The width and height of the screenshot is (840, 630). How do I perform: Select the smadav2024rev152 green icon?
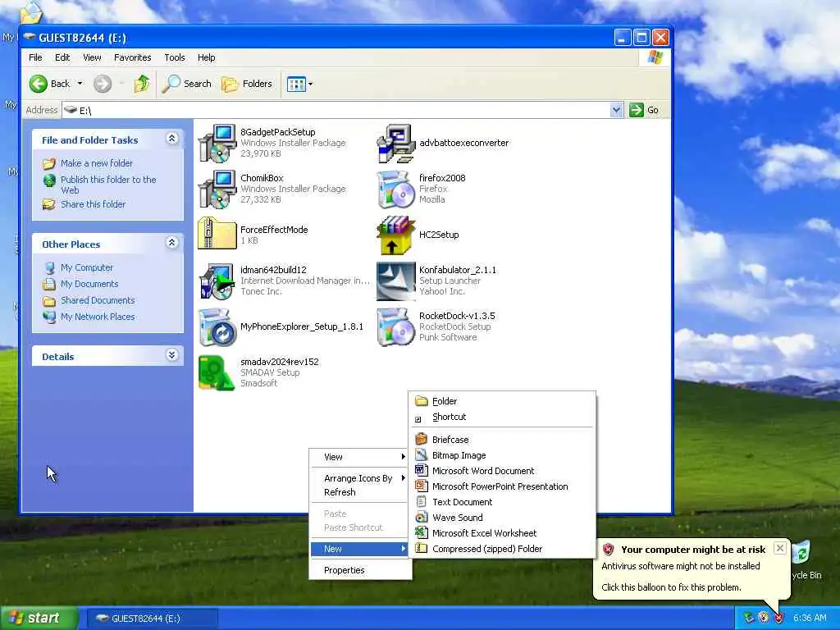point(217,373)
